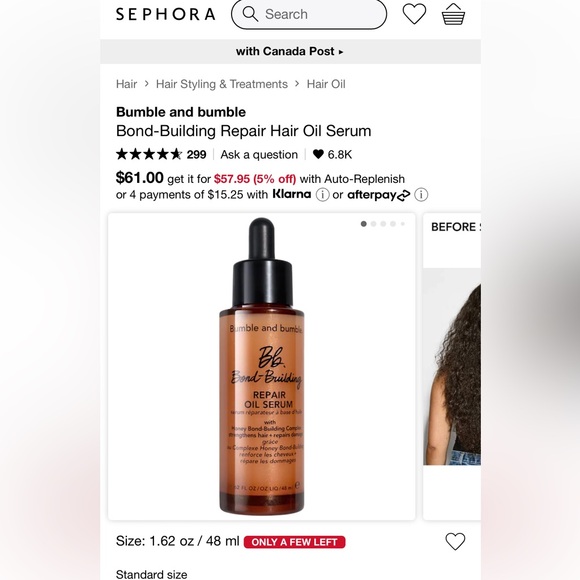580x580 pixels.
Task: Open the Hair breadcrumb link
Action: (x=127, y=84)
